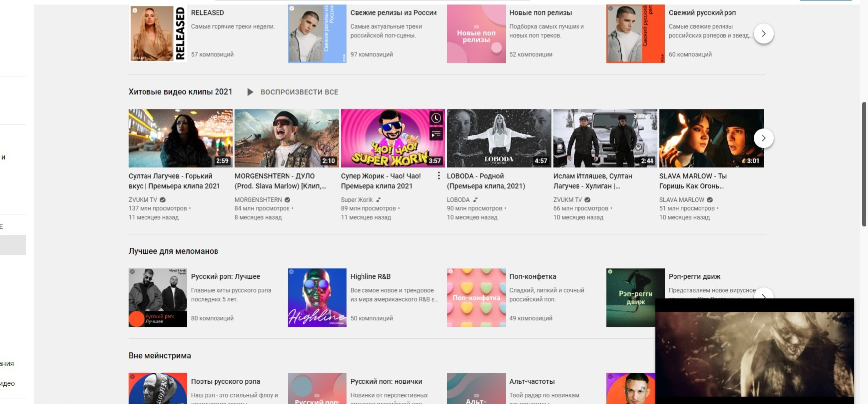Screen dimensions: 868x404
Task: Open ZVUKM TV channel under Хулиган video
Action: [568, 200]
